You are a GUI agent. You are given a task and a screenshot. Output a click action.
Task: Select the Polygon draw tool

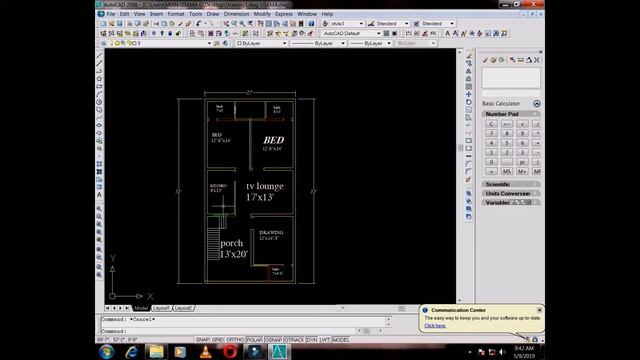(x=99, y=79)
